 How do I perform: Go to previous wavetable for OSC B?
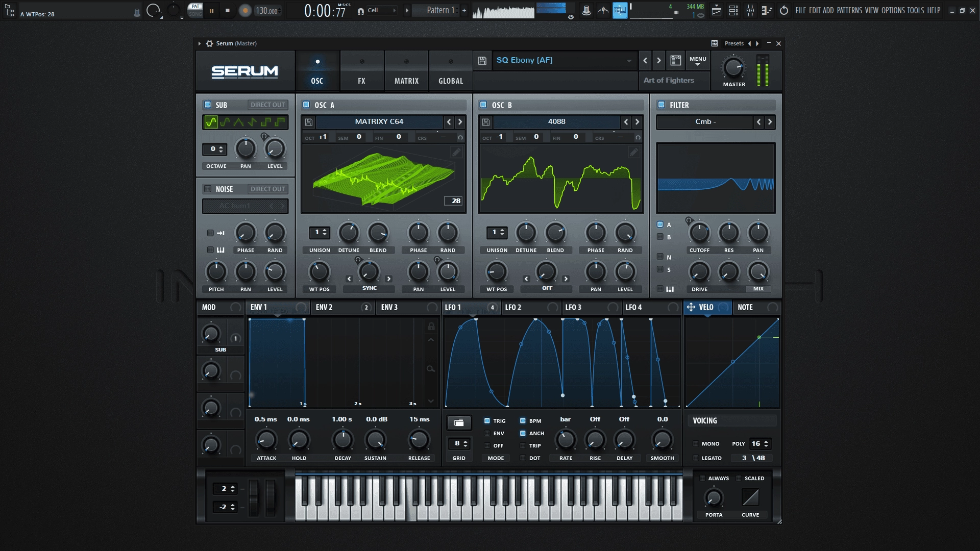pos(626,122)
